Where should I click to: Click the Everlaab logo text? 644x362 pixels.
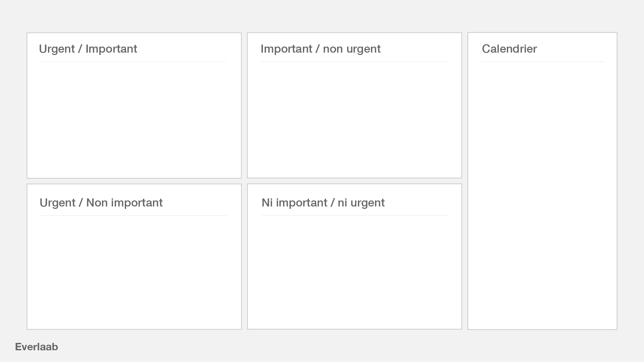[37, 347]
